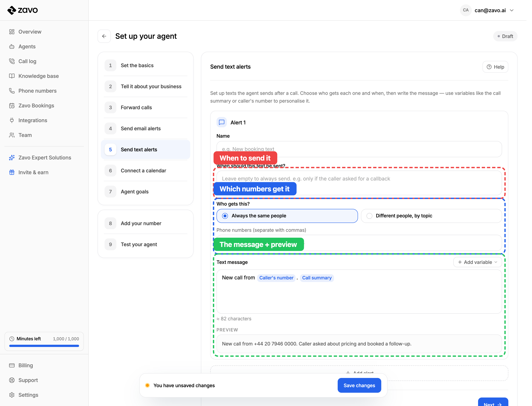
Task: Click the 1,000 / 1,000 minutes value
Action: pos(66,339)
